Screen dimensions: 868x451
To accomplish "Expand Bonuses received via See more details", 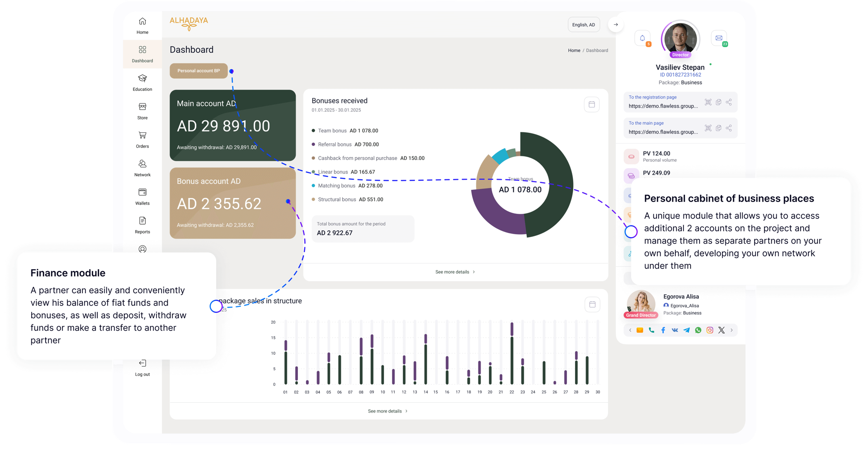I will point(455,272).
